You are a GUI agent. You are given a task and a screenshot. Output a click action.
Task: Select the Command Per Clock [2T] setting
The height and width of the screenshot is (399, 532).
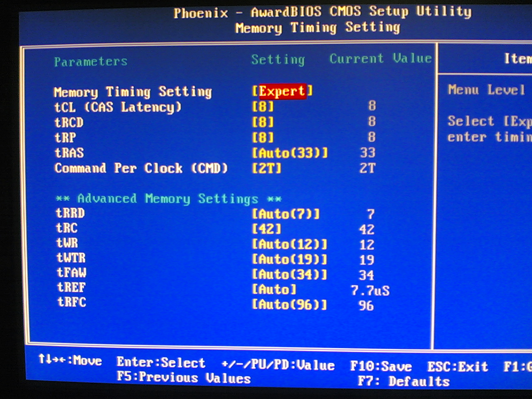pos(266,168)
